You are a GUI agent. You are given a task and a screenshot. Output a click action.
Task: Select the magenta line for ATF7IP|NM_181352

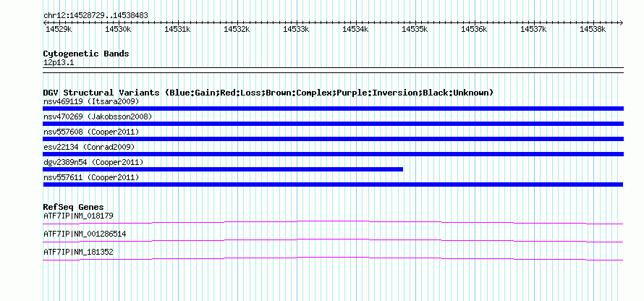coord(333,259)
